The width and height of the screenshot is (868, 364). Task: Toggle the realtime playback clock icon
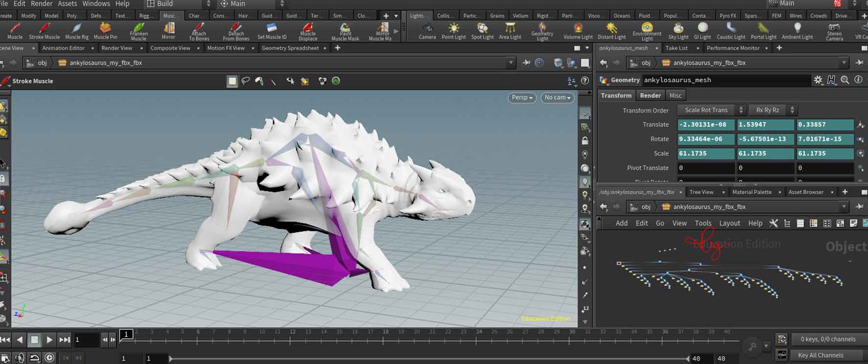(x=49, y=358)
